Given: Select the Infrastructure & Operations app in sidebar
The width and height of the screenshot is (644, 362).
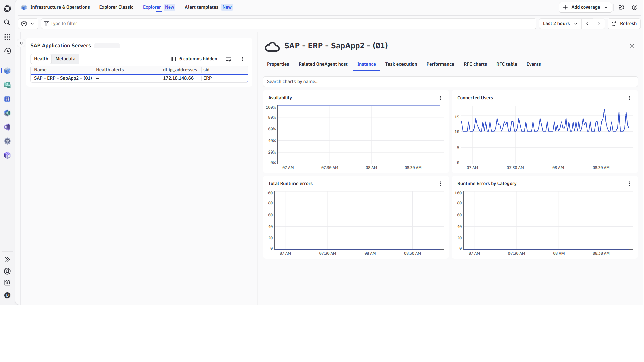Looking at the screenshot, I should (x=7, y=71).
